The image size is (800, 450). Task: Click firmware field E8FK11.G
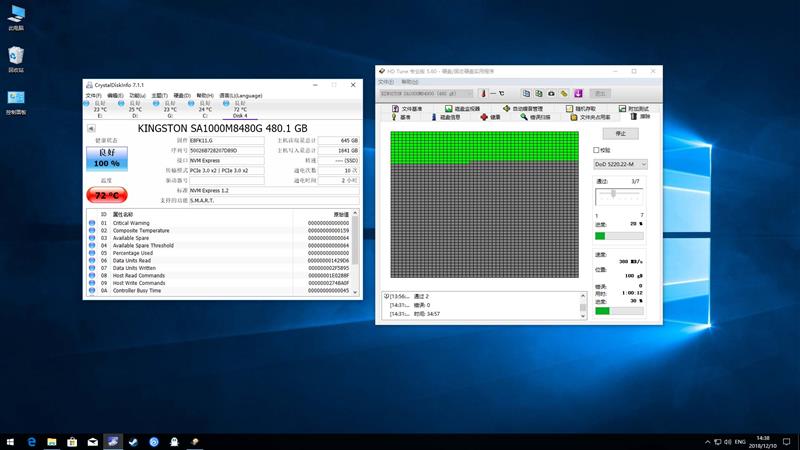coord(227,140)
